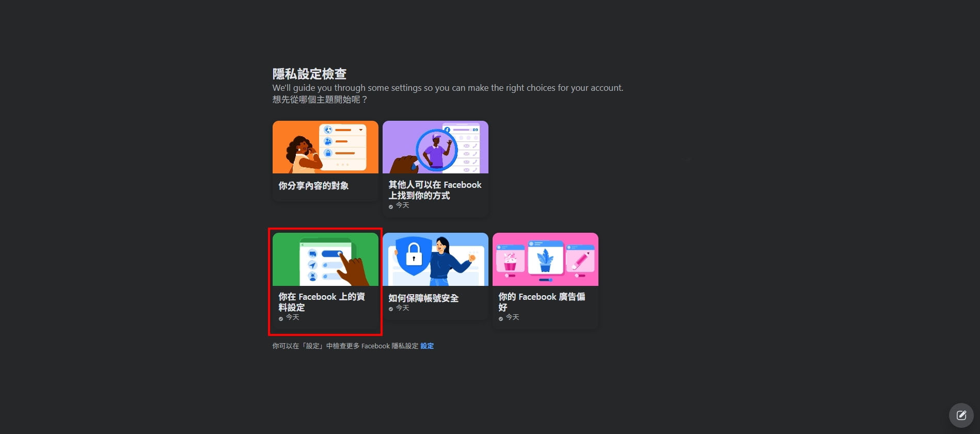Click the new message compose icon
This screenshot has width=980, height=434.
pyautogui.click(x=961, y=415)
